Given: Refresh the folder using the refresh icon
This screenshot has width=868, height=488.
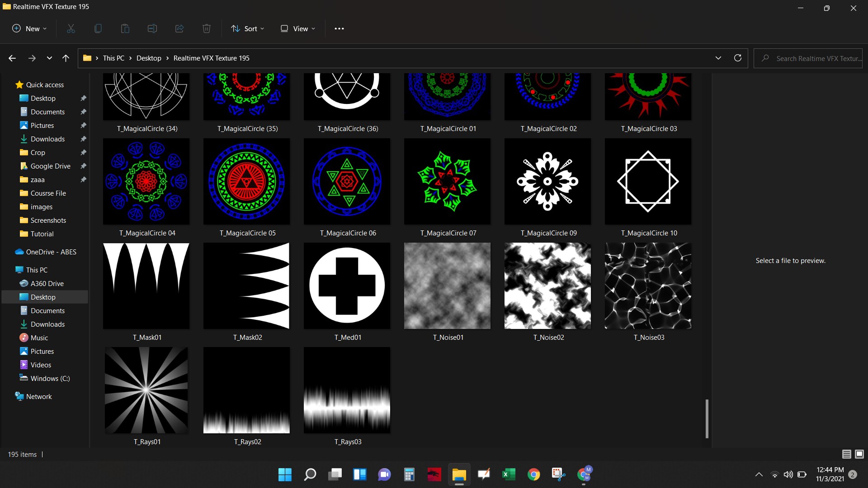Looking at the screenshot, I should (x=738, y=58).
